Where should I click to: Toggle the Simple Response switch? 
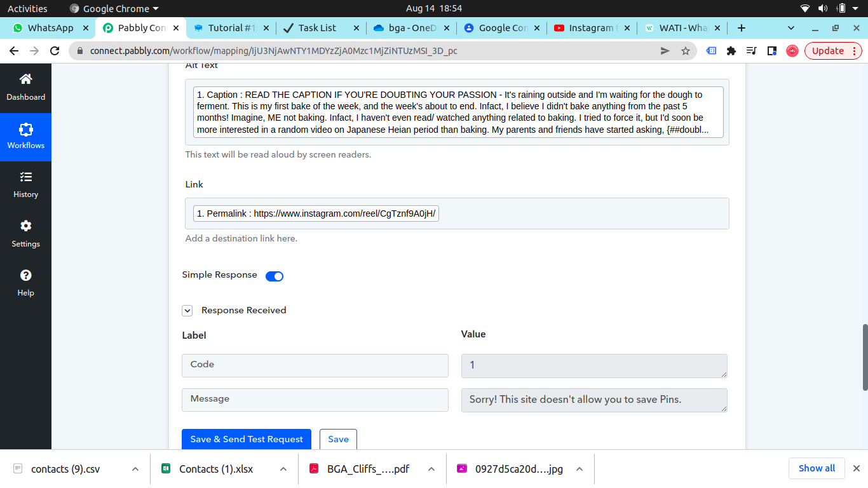coord(275,276)
